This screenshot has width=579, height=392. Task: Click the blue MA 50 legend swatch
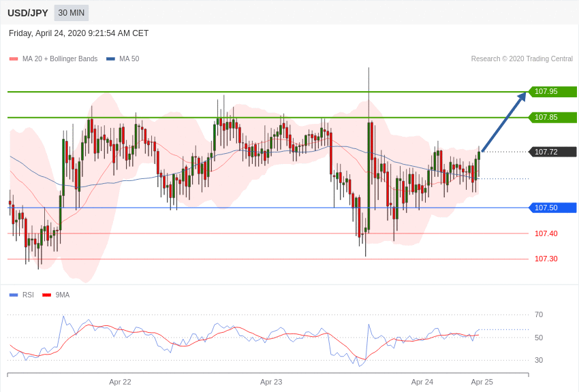(110, 59)
